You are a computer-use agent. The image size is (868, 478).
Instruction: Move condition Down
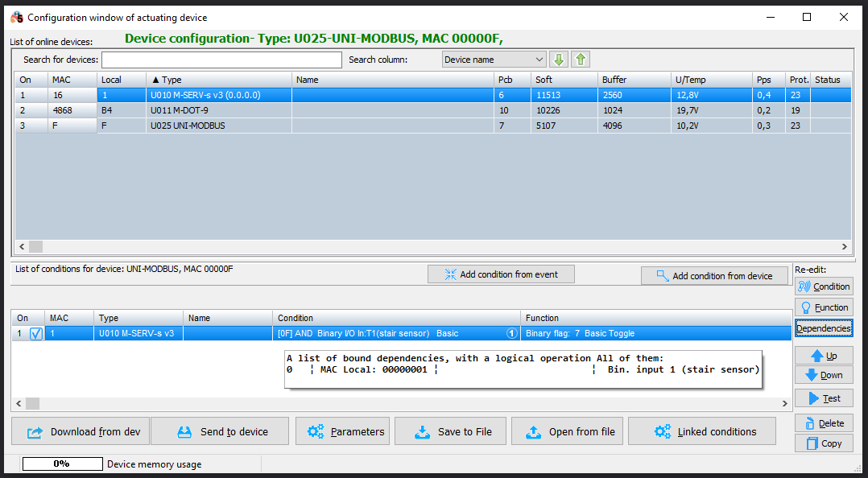coord(824,375)
